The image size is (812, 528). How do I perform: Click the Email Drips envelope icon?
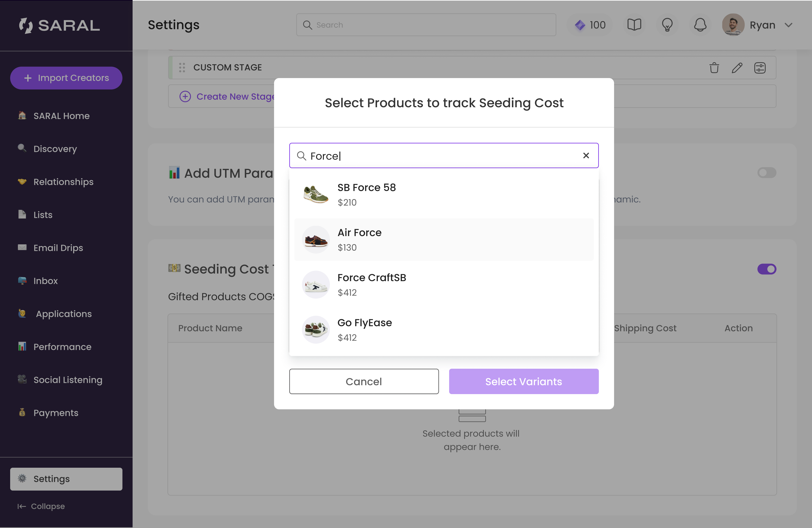click(22, 247)
